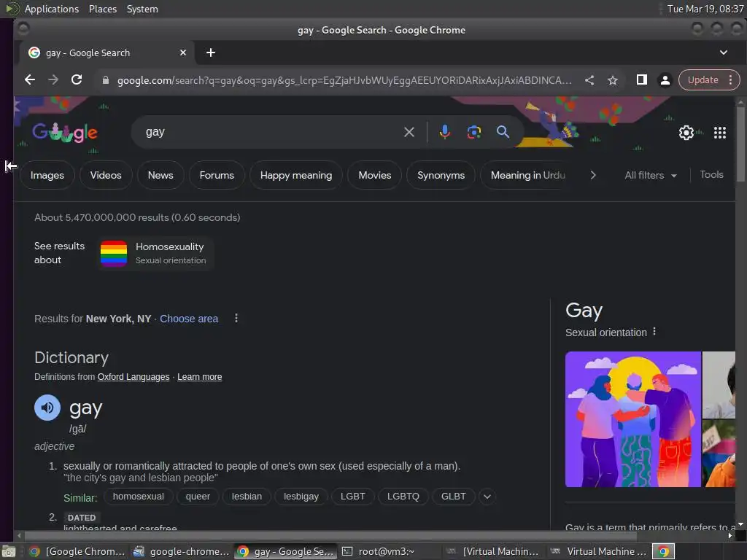747x560 pixels.
Task: Click rainbow flag thumbnail
Action: pos(114,253)
